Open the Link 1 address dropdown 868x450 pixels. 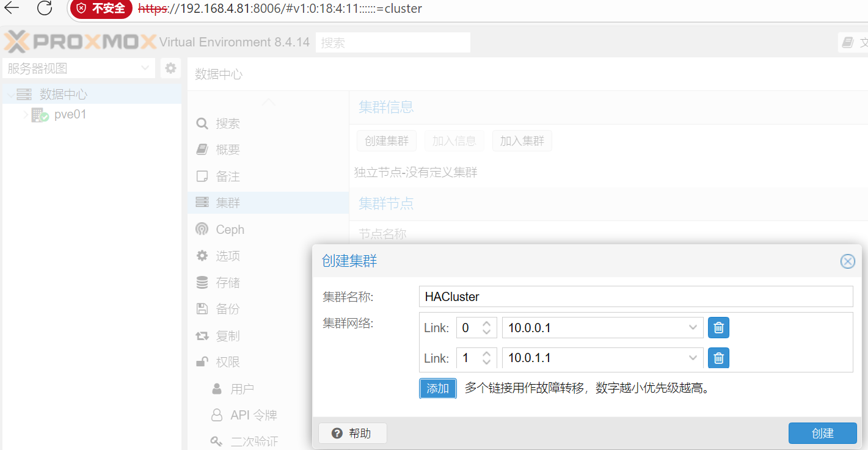pyautogui.click(x=693, y=358)
